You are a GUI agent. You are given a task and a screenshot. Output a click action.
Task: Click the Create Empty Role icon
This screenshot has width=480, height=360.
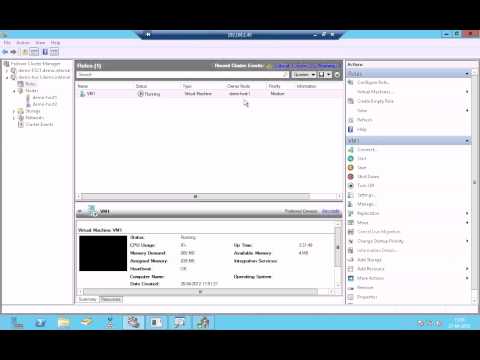(x=351, y=101)
